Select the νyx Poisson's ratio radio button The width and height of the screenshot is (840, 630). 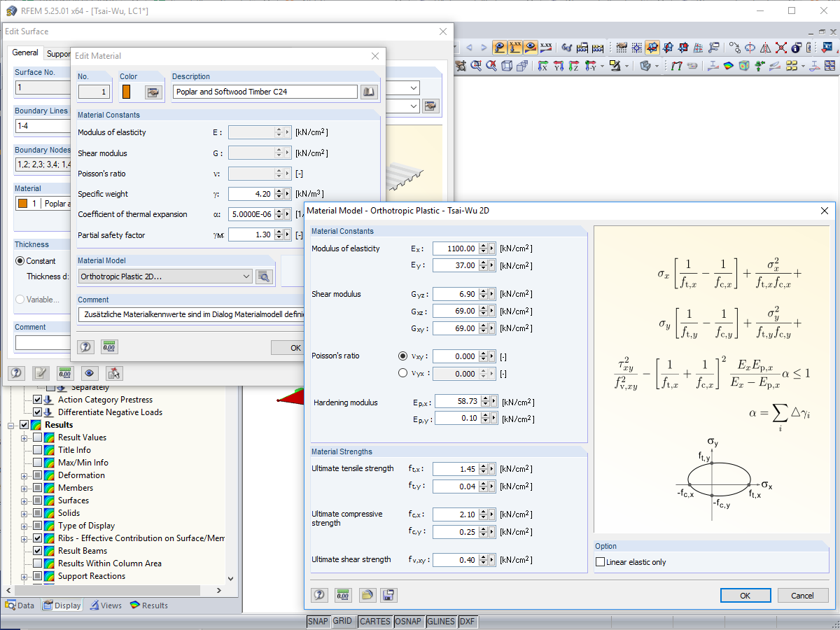coord(402,373)
